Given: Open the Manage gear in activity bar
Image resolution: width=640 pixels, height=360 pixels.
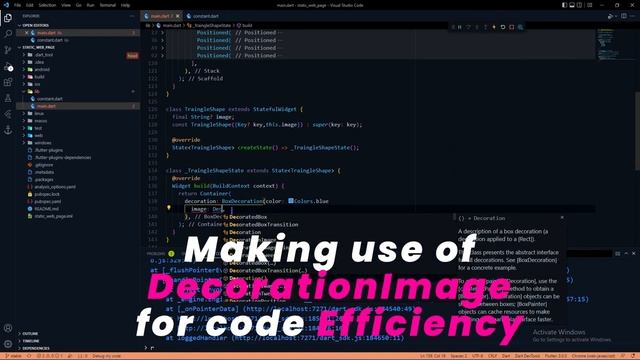Looking at the screenshot, I should 8,344.
